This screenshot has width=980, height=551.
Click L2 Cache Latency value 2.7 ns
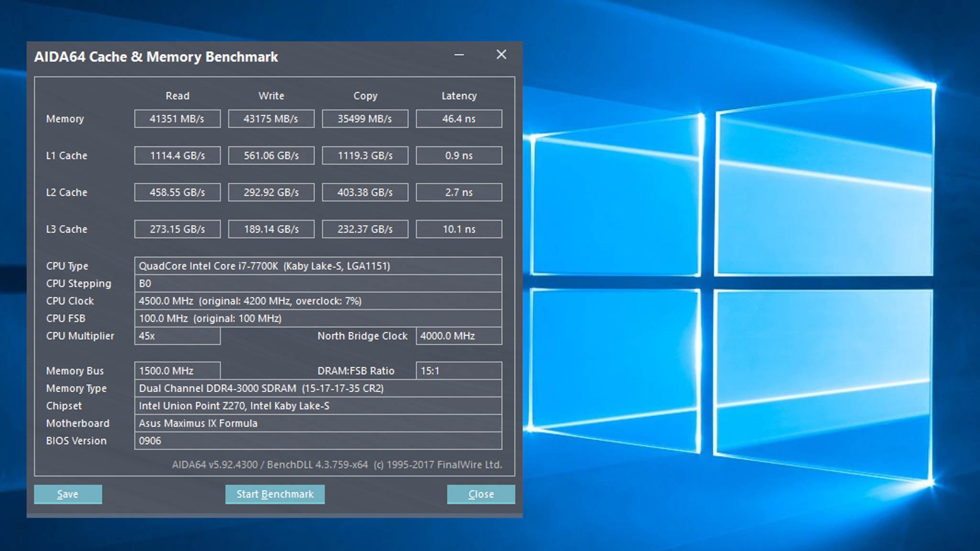458,192
